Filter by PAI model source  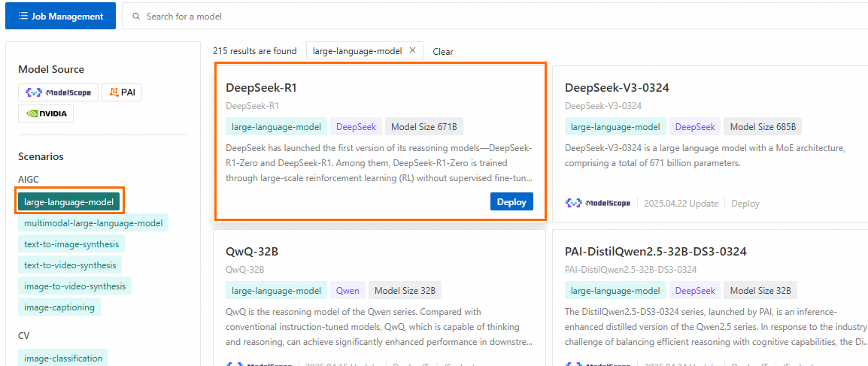click(x=122, y=92)
